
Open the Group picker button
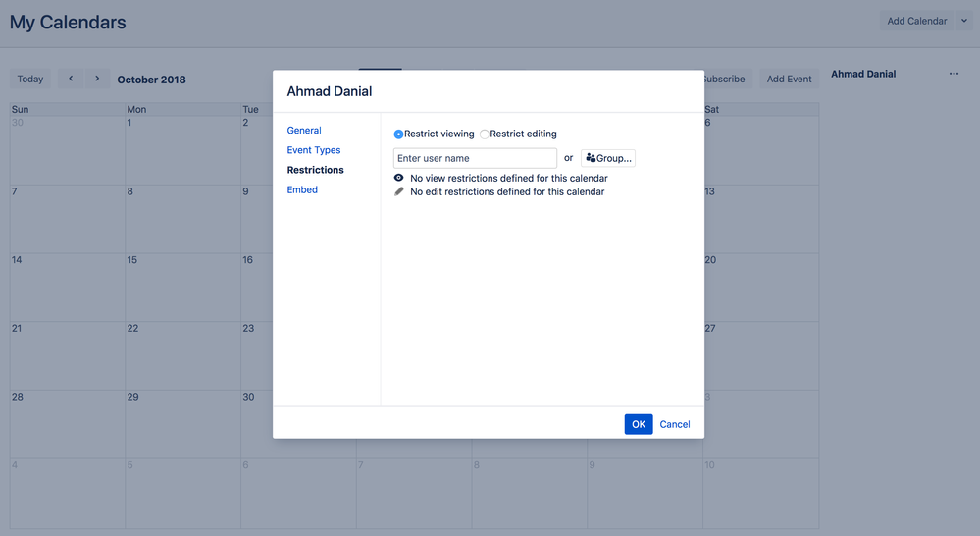[x=608, y=158]
